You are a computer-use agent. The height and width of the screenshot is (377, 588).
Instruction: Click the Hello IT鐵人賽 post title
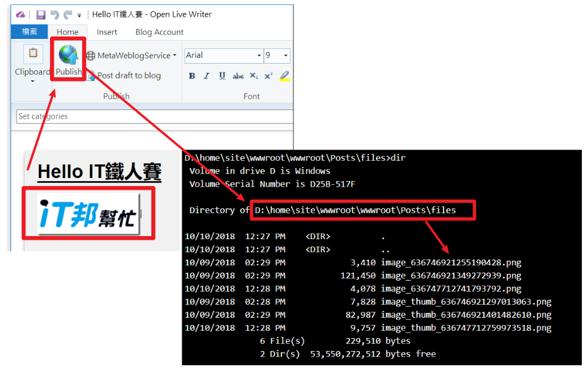[99, 172]
